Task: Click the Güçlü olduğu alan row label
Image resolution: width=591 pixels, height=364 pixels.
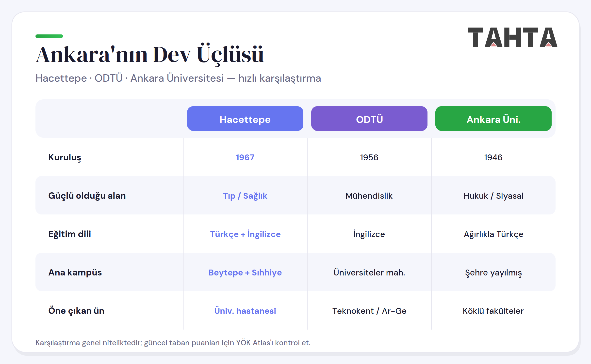Action: pyautogui.click(x=87, y=196)
